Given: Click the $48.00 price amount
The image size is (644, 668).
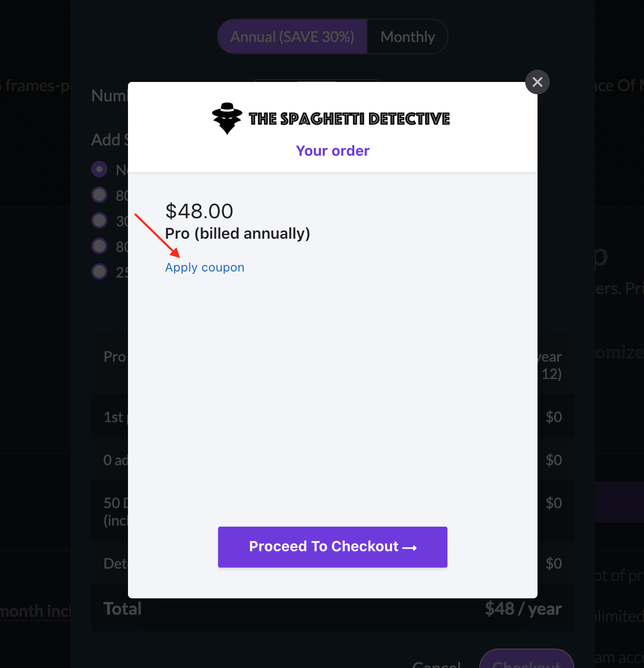Looking at the screenshot, I should click(x=199, y=211).
